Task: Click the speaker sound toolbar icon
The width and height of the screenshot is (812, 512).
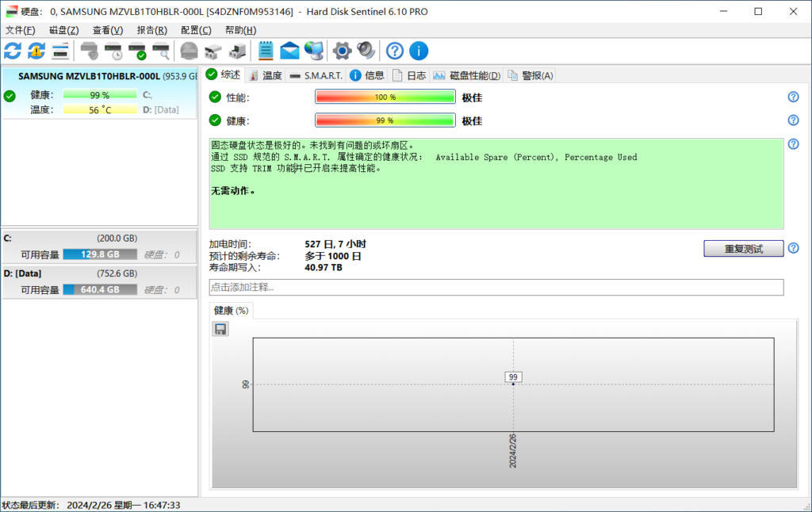Action: (x=366, y=51)
